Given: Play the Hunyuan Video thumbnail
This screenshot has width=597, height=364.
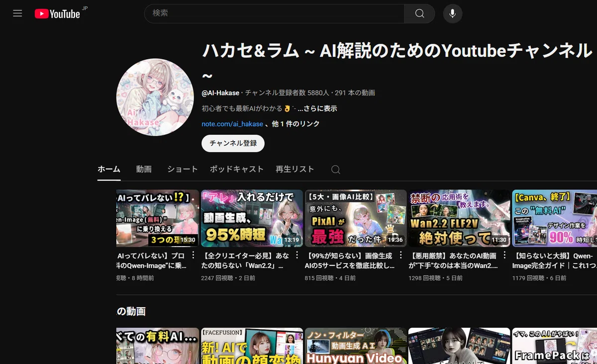Looking at the screenshot, I should click(x=356, y=346).
